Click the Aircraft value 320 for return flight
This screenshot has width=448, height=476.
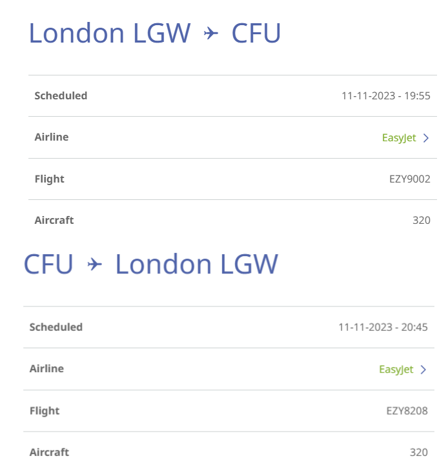point(419,452)
